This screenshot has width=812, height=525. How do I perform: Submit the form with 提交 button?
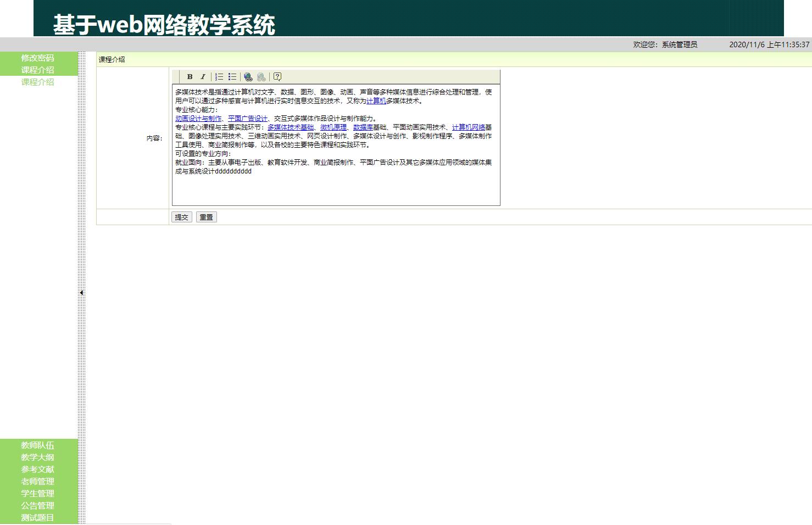[x=181, y=217]
